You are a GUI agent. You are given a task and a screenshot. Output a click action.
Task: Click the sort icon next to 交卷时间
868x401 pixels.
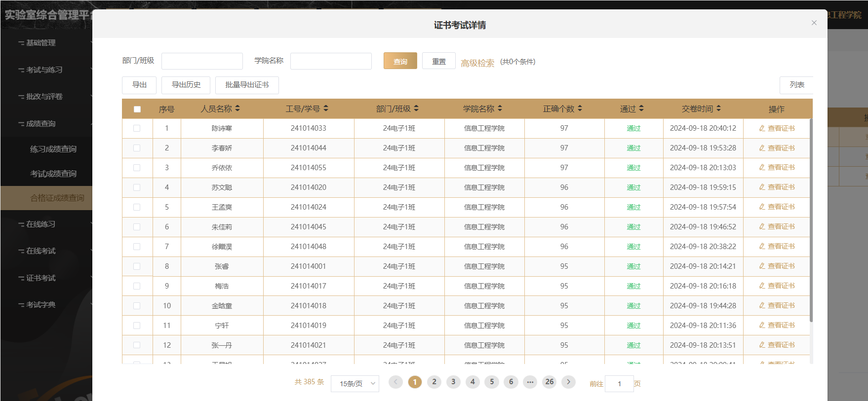[x=718, y=109]
